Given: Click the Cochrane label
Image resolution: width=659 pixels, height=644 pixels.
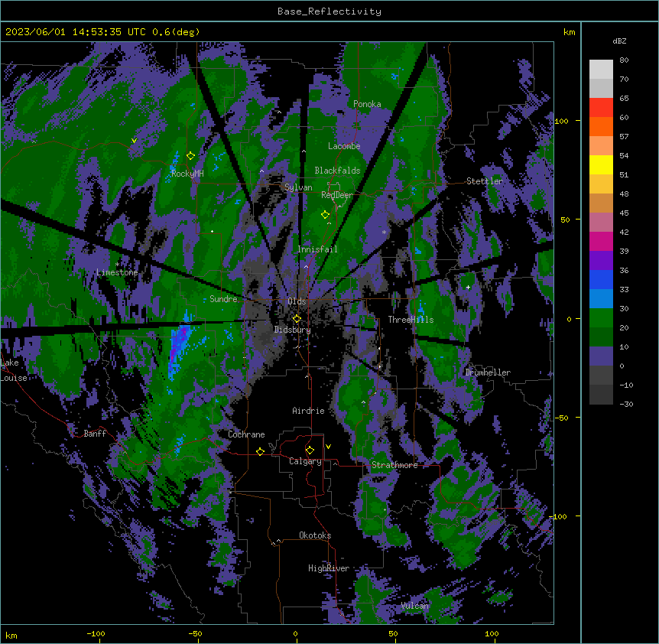Looking at the screenshot, I should 246,434.
